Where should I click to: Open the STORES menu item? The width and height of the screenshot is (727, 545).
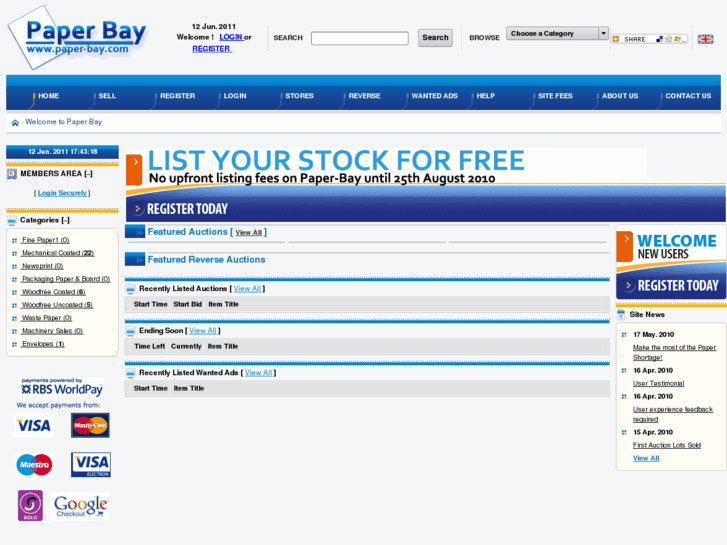click(x=300, y=96)
